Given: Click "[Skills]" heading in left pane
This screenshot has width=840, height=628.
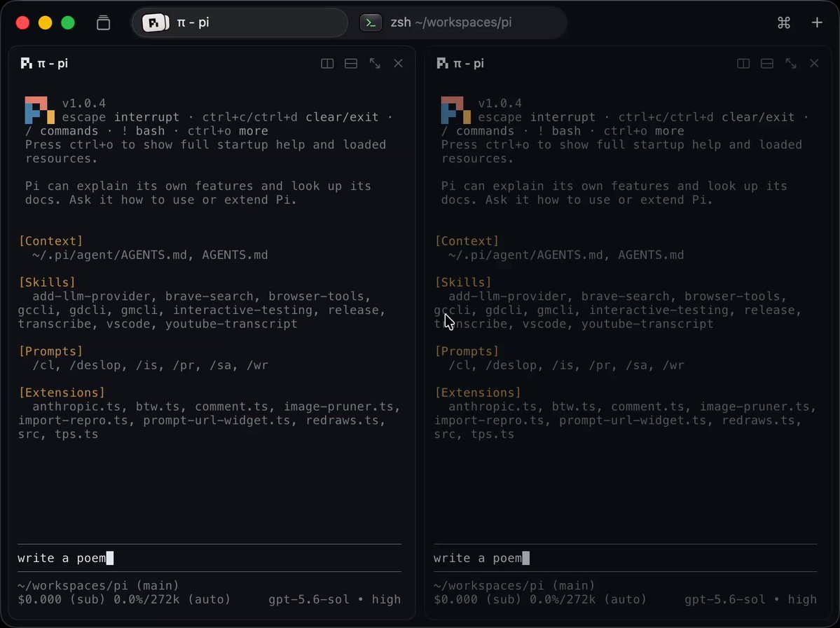Looking at the screenshot, I should (47, 282).
